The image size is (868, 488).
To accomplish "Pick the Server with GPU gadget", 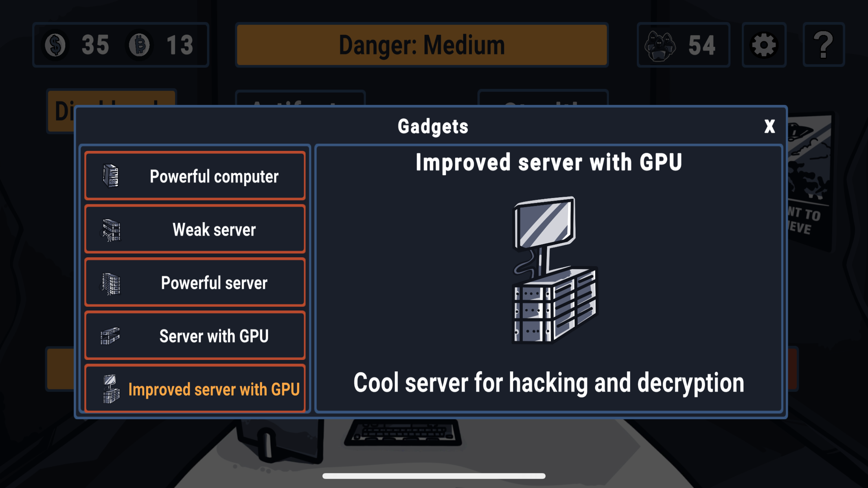I will pos(195,336).
